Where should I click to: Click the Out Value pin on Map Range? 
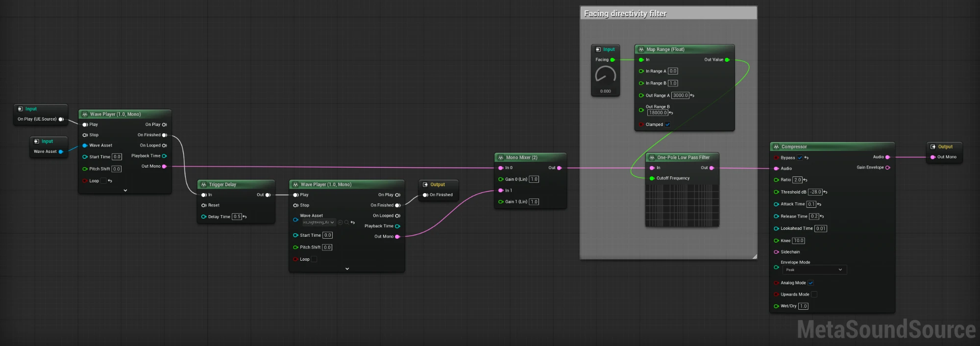pyautogui.click(x=727, y=60)
